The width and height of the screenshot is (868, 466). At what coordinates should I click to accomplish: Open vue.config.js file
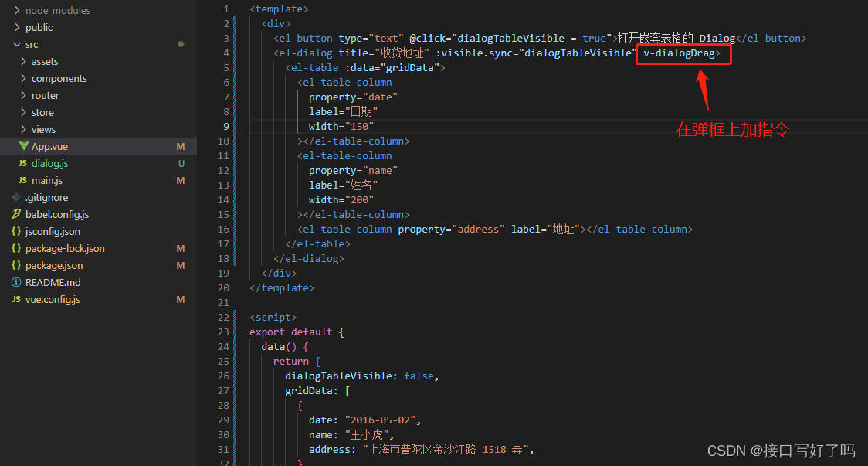coord(53,299)
